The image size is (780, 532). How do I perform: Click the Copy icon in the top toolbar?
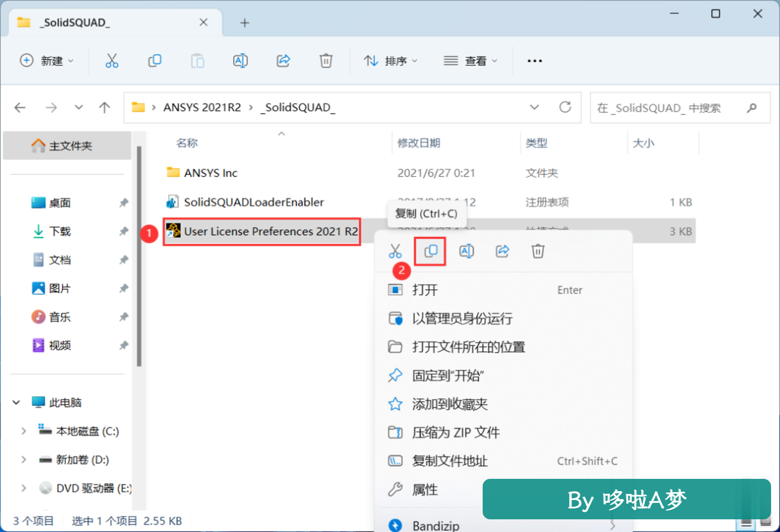point(155,61)
